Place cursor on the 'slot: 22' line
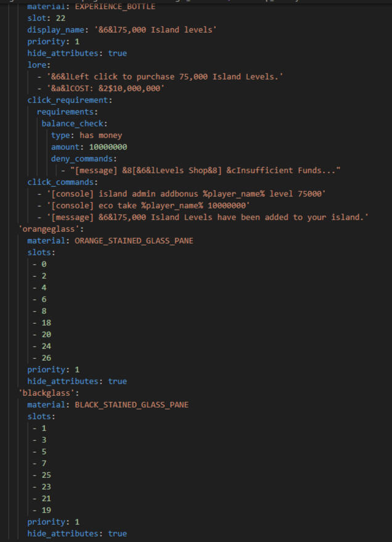 [x=46, y=18]
